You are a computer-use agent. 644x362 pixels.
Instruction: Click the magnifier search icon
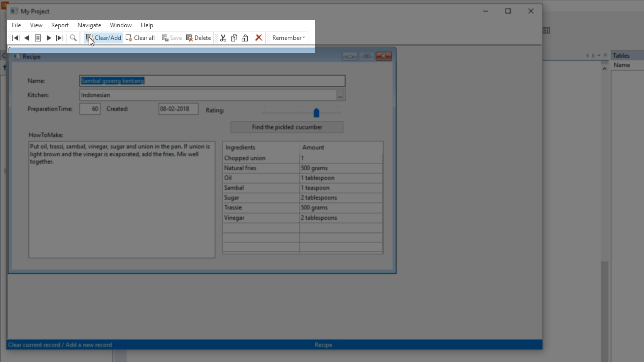(x=73, y=38)
